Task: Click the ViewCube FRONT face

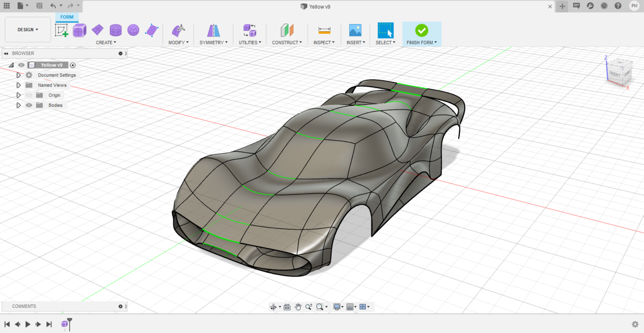Action: coord(614,74)
